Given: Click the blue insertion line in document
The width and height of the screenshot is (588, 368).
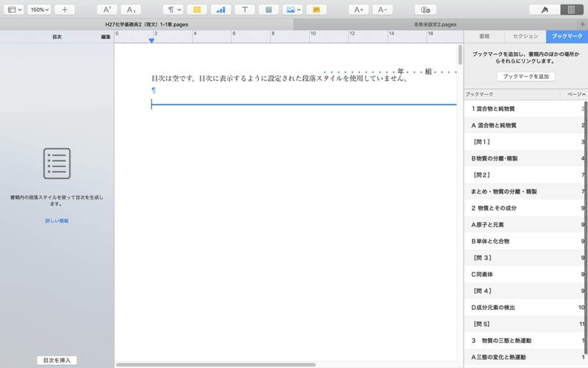Looking at the screenshot, I should click(304, 105).
